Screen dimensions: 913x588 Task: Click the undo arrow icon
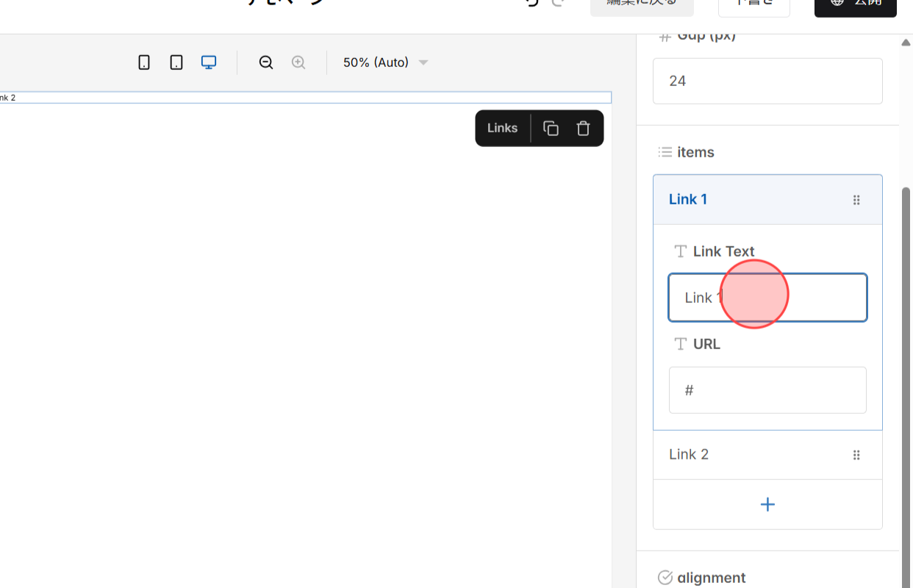click(x=531, y=4)
